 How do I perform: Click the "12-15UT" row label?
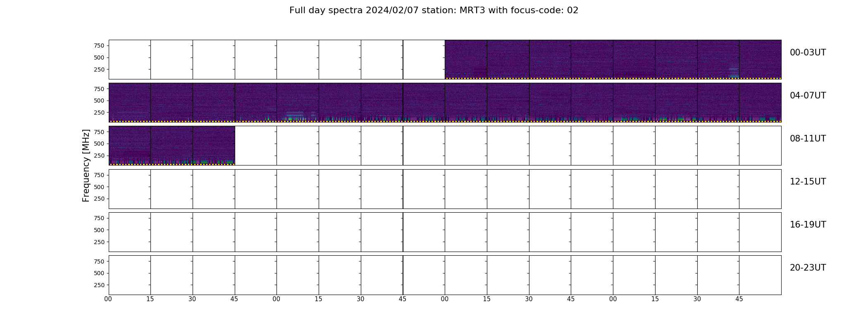808,182
